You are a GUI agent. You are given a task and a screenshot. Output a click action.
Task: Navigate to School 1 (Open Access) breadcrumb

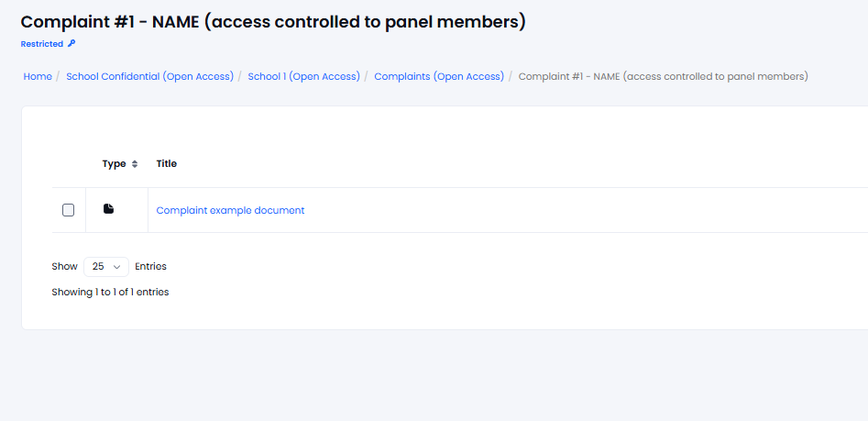[x=304, y=76]
